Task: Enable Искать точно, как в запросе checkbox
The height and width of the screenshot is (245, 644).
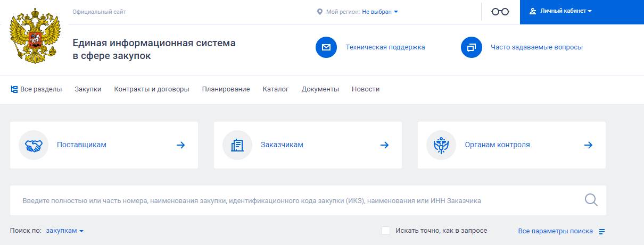Action: pyautogui.click(x=386, y=231)
